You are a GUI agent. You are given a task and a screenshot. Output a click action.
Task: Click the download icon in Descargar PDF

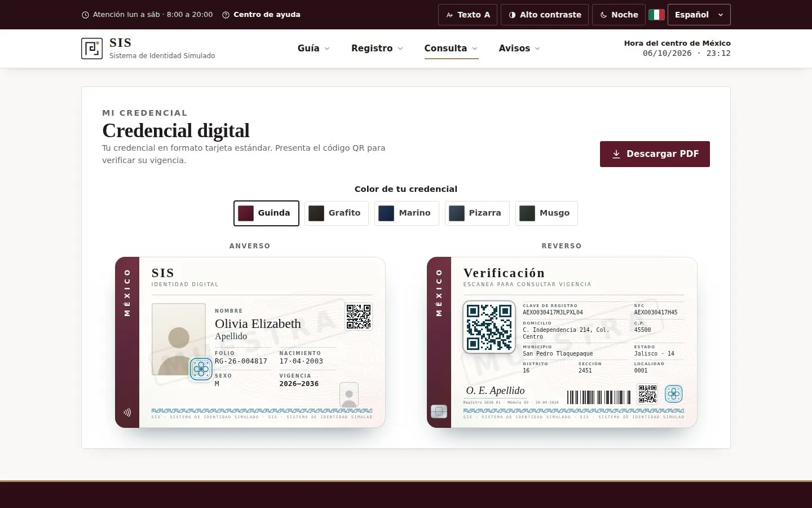click(x=616, y=154)
